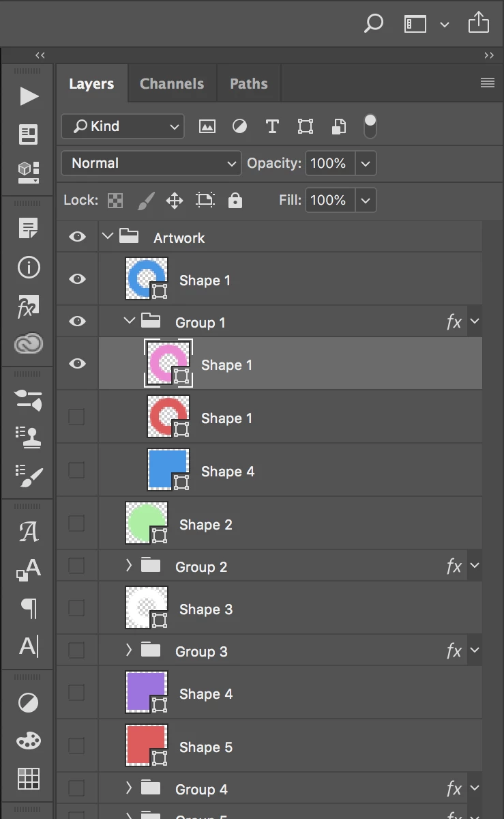
Task: Show the Group 2 visibility box
Action: [x=77, y=566]
